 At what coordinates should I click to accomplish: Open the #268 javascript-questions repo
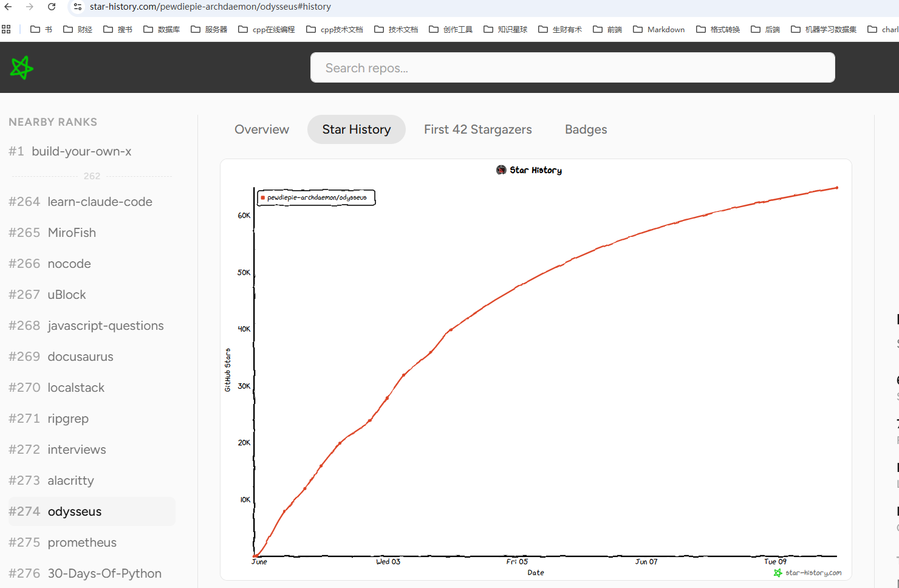click(86, 326)
